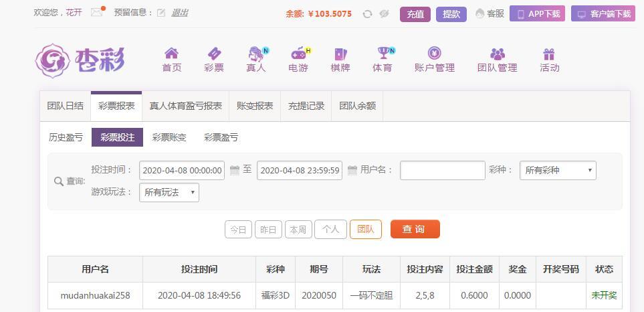The image size is (644, 312).
Task: Open the 首页 home icon
Action: click(172, 54)
